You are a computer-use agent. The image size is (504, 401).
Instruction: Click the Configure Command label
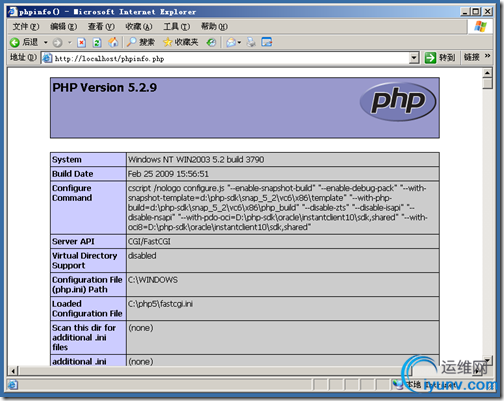(72, 193)
